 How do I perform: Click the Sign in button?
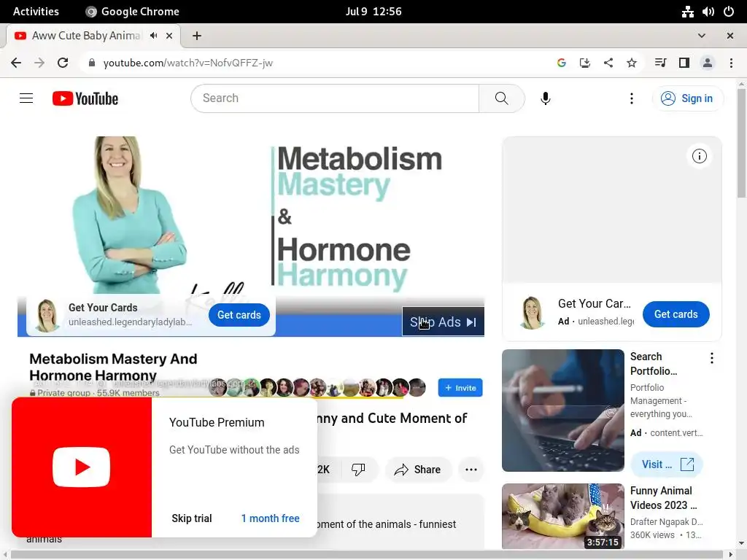pyautogui.click(x=687, y=98)
